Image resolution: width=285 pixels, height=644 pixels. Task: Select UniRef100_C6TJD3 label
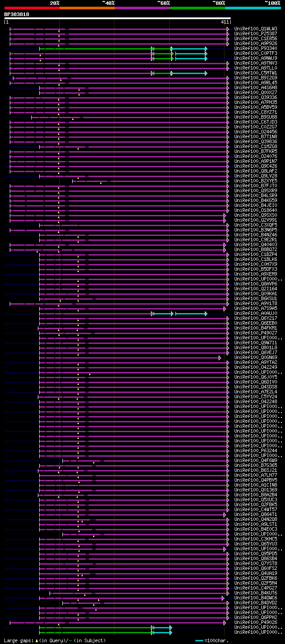256,122
